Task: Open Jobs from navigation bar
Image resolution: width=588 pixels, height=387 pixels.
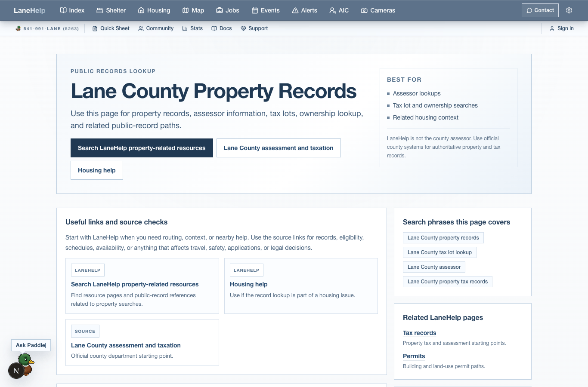Action: [x=228, y=10]
